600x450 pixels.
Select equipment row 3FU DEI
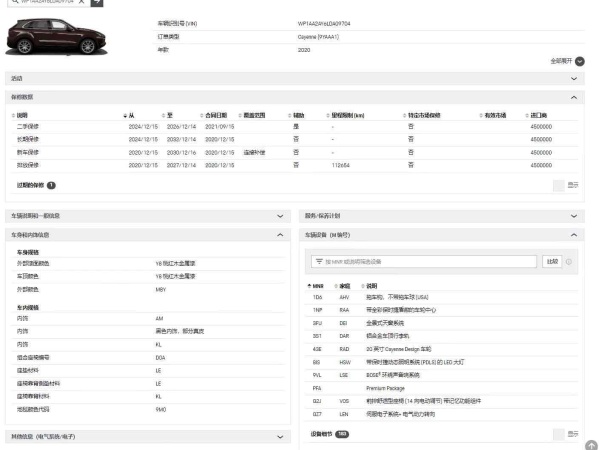(442, 323)
